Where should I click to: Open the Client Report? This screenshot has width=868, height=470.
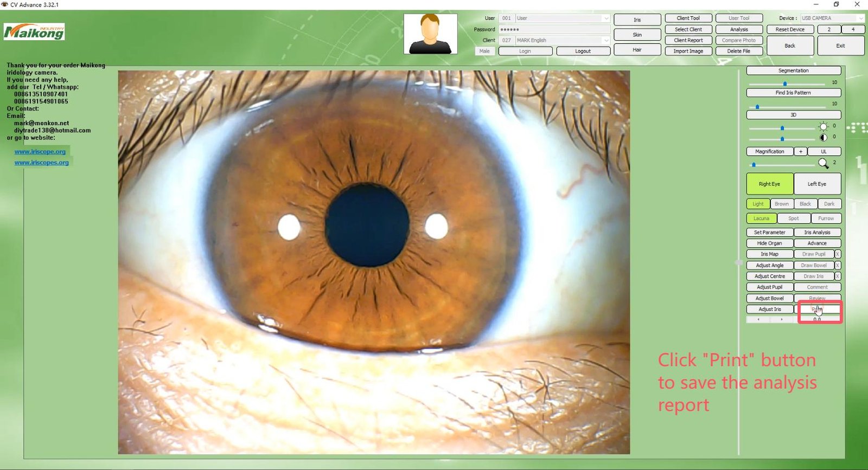pos(688,40)
